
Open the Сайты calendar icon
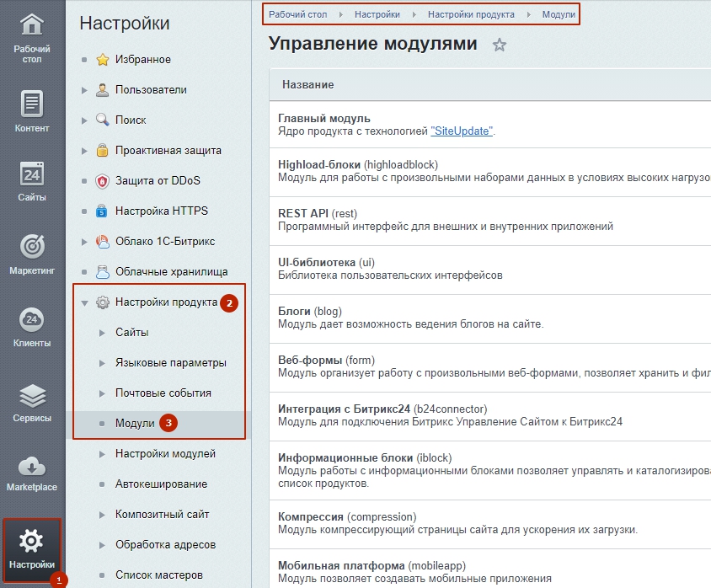pyautogui.click(x=32, y=174)
